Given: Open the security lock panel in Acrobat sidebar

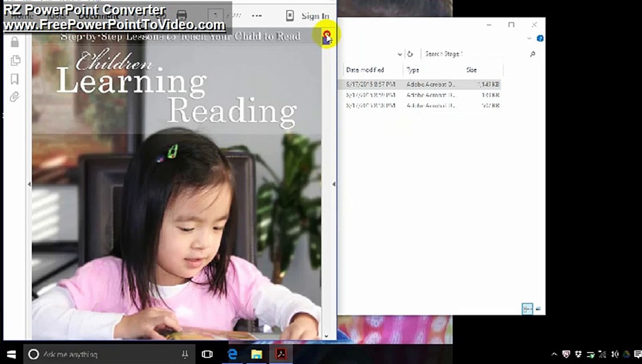Looking at the screenshot, I should [x=15, y=42].
